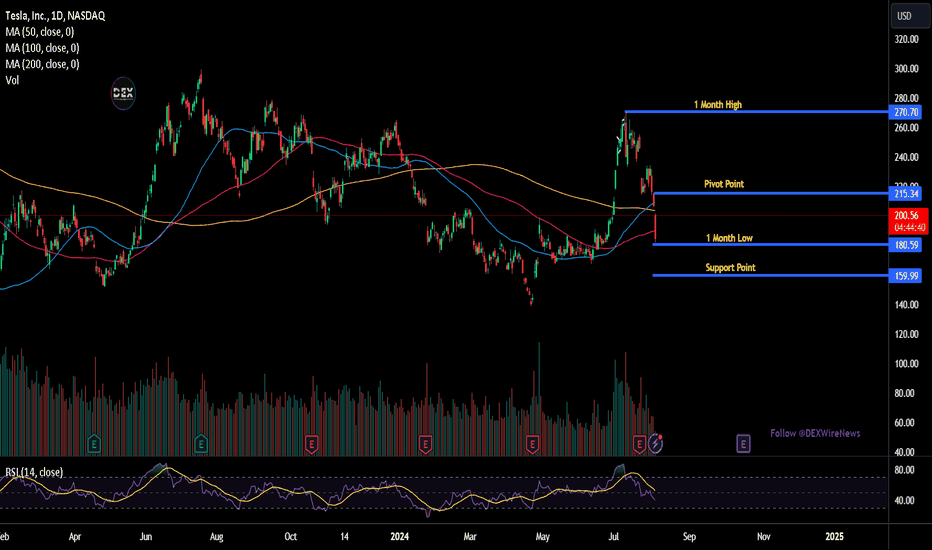Viewport: 932px width, 550px height.
Task: Select the 180.59 price tag
Action: pos(906,245)
